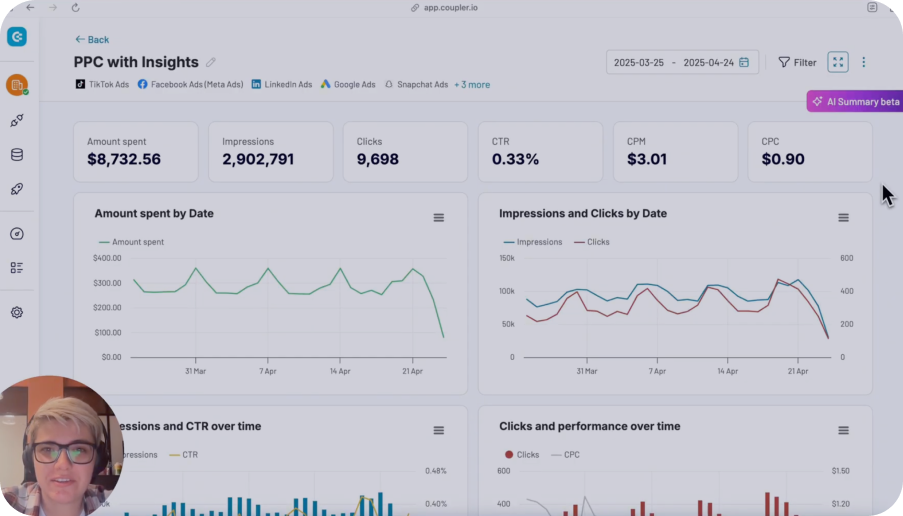Viewport: 903px width, 516px height.
Task: Click the pencil icon to rename dashboard
Action: tap(211, 63)
